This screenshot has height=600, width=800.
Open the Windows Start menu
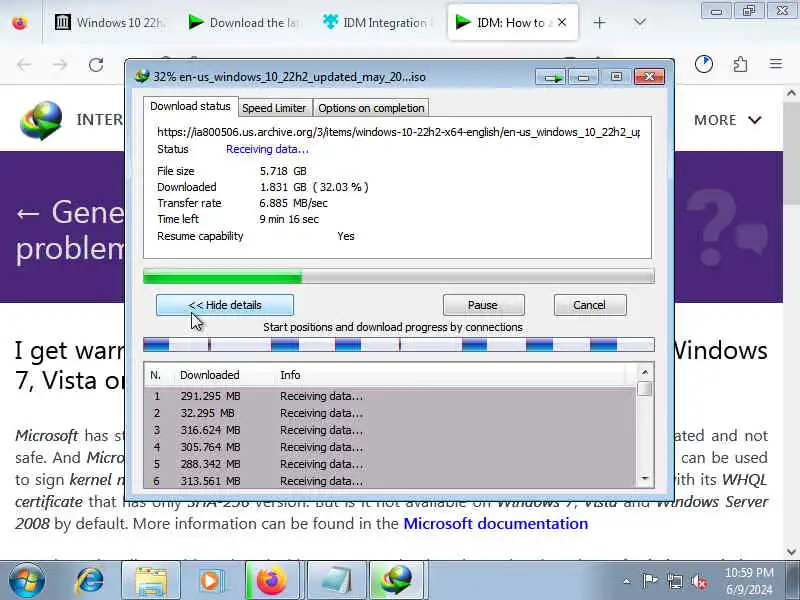click(27, 581)
